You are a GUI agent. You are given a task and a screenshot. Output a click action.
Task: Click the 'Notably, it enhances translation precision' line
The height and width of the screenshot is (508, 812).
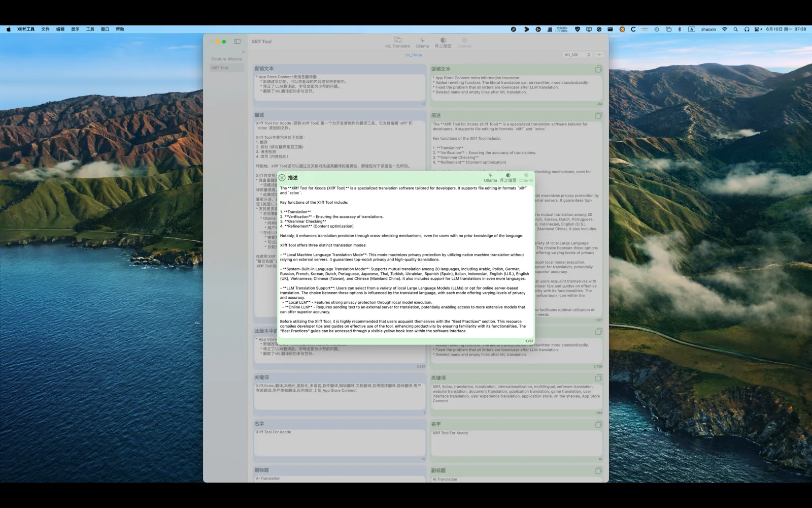401,236
